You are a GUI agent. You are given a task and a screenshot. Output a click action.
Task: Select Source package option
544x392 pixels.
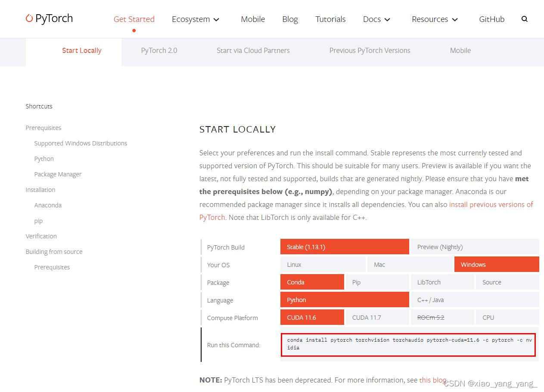[507, 282]
